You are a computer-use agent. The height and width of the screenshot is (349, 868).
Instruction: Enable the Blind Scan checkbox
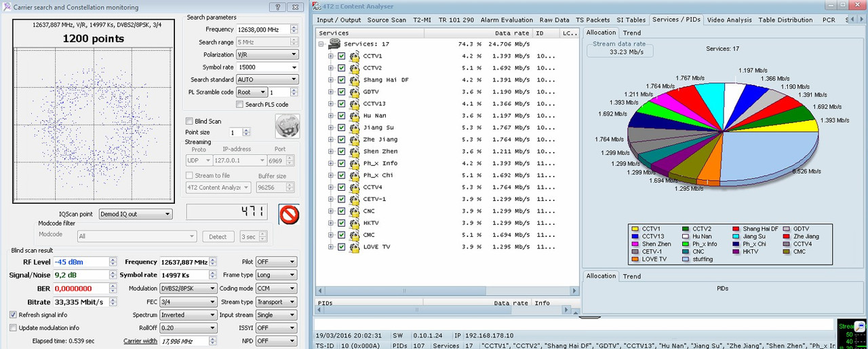[x=189, y=122]
